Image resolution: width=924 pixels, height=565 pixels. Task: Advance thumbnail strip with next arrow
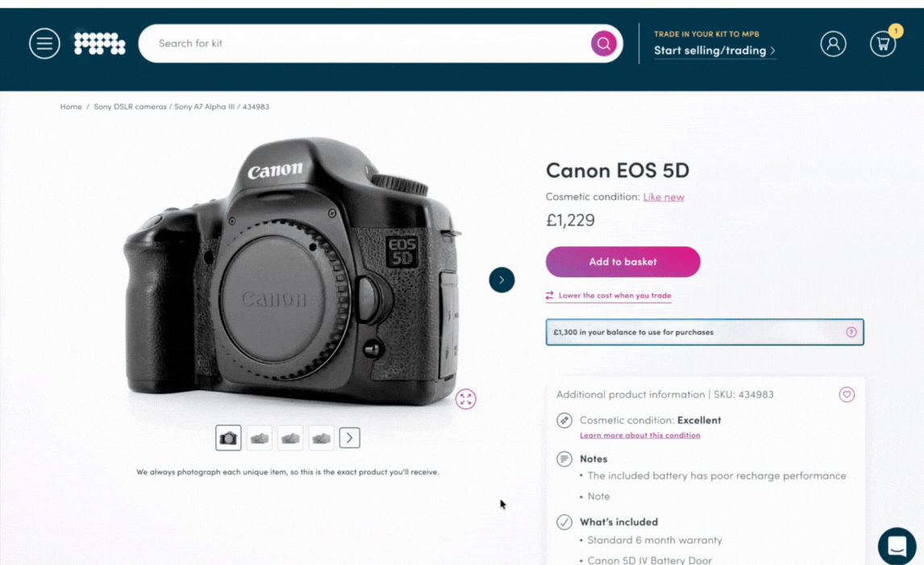point(349,438)
